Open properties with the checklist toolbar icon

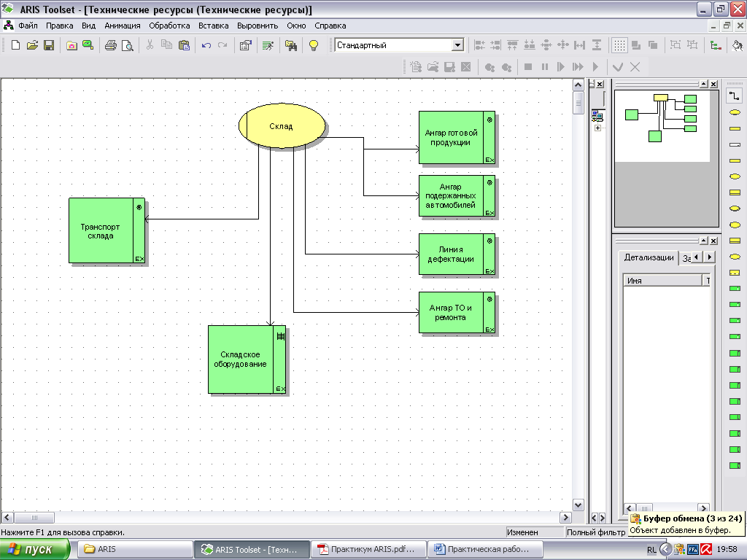click(245, 45)
